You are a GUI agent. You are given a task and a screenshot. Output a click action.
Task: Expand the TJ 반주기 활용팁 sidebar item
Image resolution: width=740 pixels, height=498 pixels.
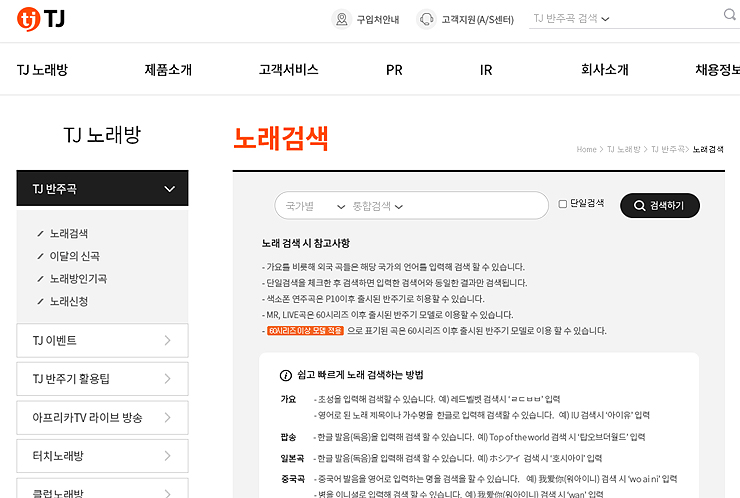pos(102,379)
